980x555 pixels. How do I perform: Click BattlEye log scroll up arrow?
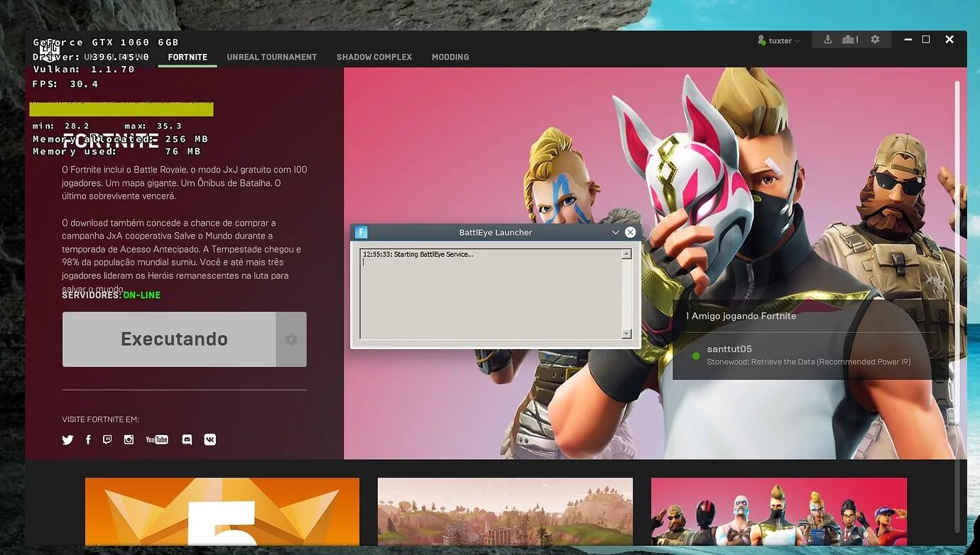(626, 254)
